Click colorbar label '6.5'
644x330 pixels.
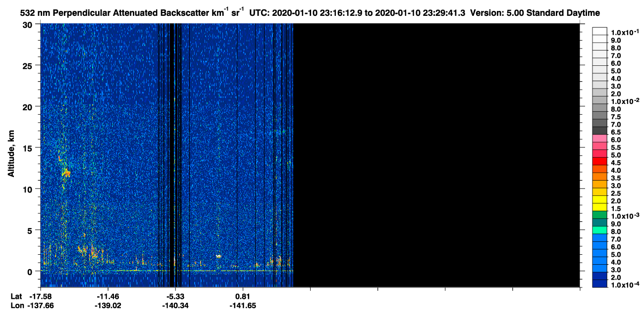616,132
